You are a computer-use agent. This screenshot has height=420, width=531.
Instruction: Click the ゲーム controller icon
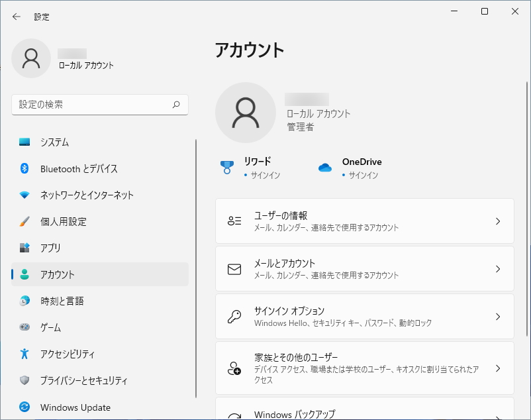coord(24,327)
